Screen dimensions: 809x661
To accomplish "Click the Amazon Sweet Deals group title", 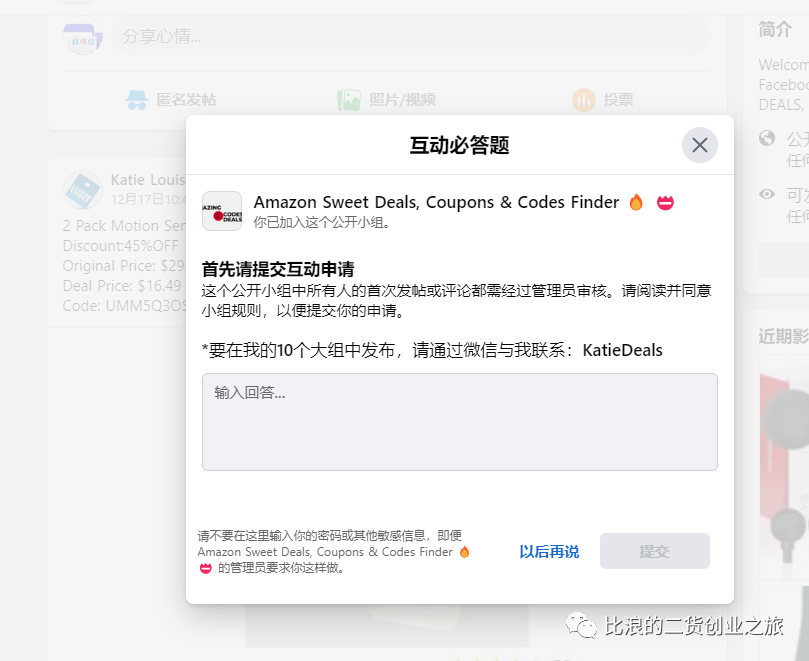I will [436, 202].
